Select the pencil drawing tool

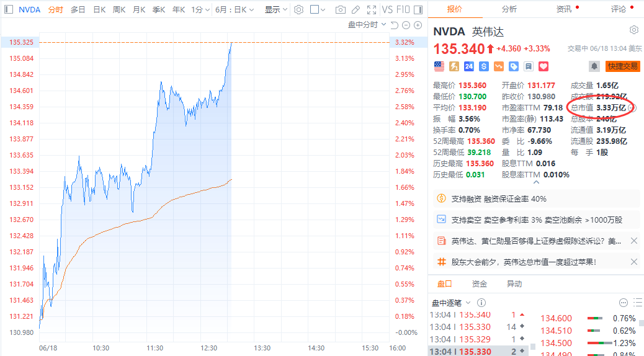pyautogui.click(x=356, y=10)
